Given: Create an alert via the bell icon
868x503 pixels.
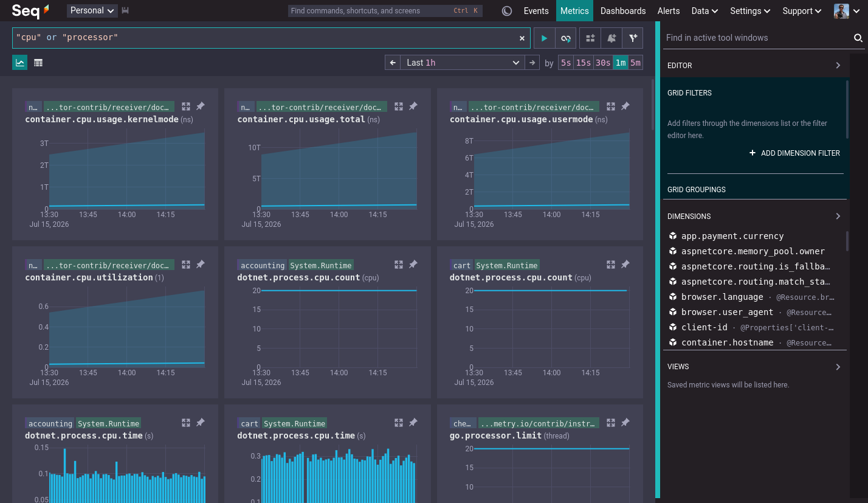Looking at the screenshot, I should click(611, 38).
